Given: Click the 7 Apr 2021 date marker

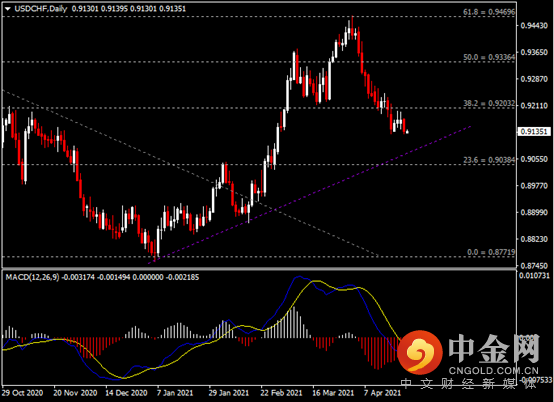Looking at the screenshot, I should click(x=383, y=393).
